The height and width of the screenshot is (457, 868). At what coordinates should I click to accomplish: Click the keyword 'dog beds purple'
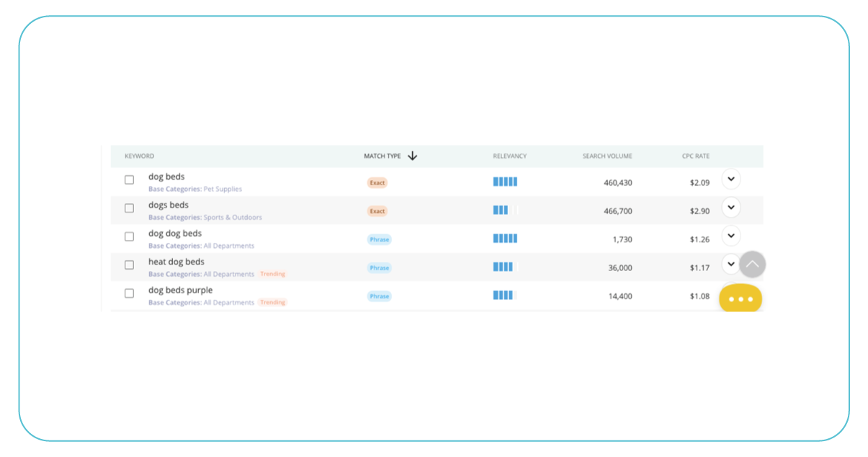coord(181,290)
